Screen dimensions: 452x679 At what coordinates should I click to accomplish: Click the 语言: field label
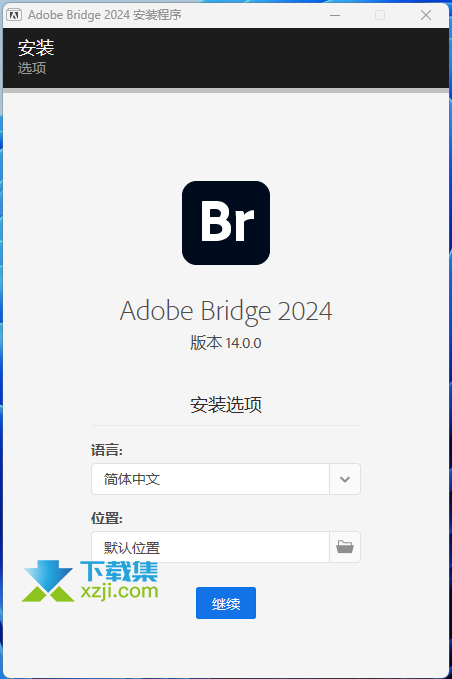107,450
